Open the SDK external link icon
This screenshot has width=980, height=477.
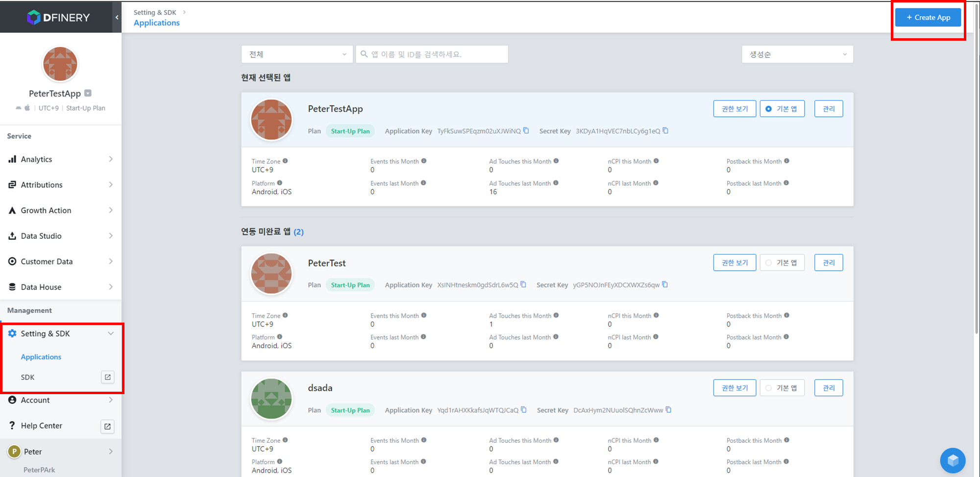click(x=108, y=377)
